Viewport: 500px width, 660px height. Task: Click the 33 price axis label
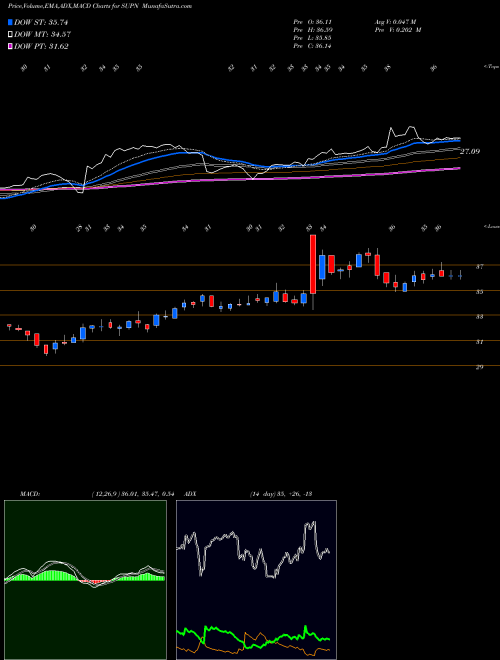click(x=479, y=317)
